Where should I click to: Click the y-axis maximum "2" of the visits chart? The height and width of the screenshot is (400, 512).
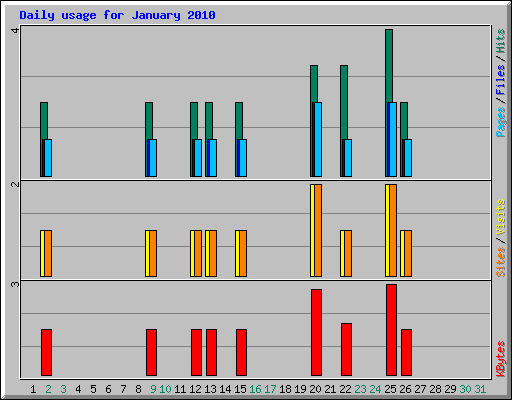coord(15,184)
